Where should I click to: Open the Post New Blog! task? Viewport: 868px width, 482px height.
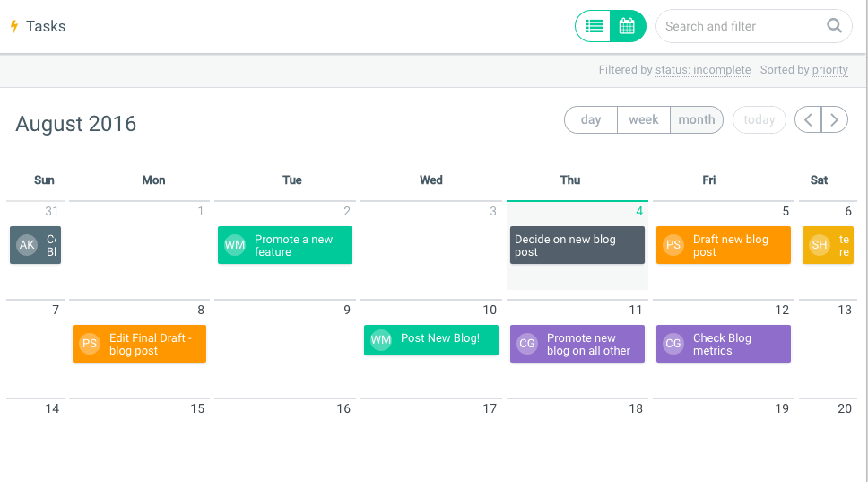pyautogui.click(x=440, y=339)
